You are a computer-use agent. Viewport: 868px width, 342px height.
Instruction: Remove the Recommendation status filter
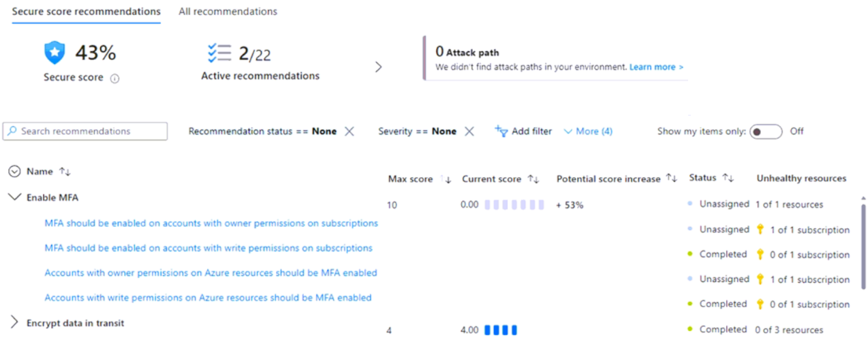(350, 131)
